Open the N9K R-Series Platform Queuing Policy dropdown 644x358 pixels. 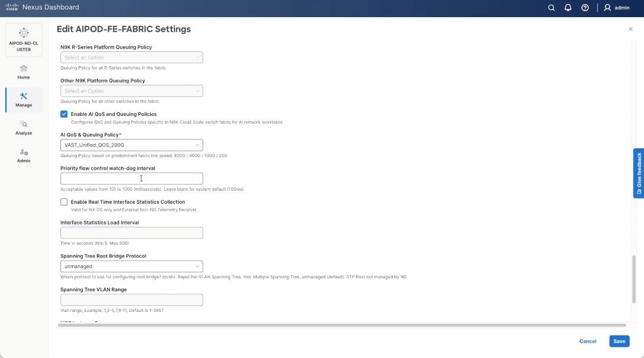coord(198,57)
